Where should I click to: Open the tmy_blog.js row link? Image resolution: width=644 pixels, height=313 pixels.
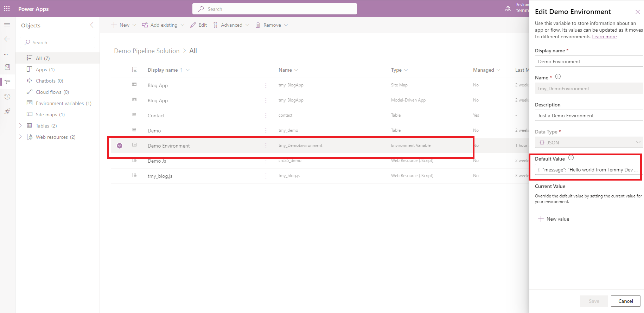[160, 176]
